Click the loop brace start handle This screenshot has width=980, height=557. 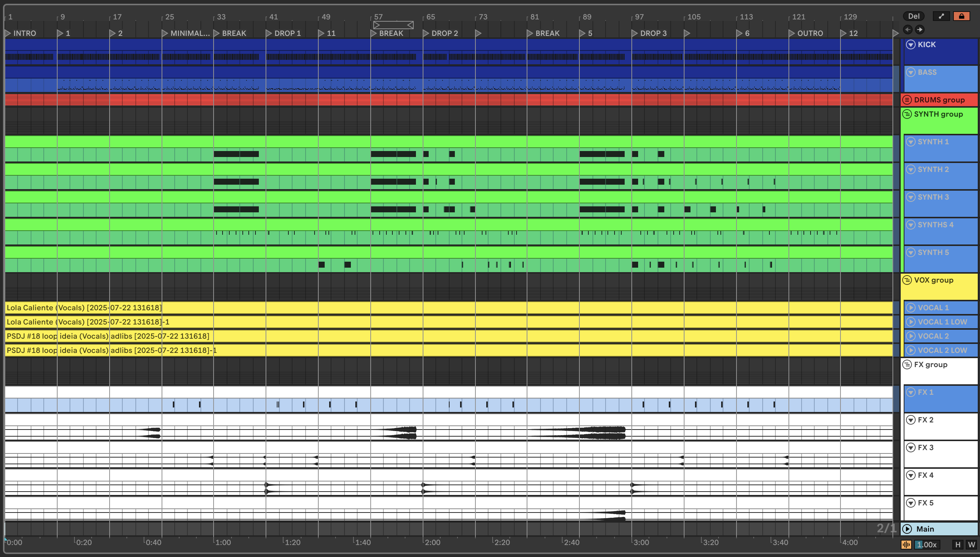[377, 25]
